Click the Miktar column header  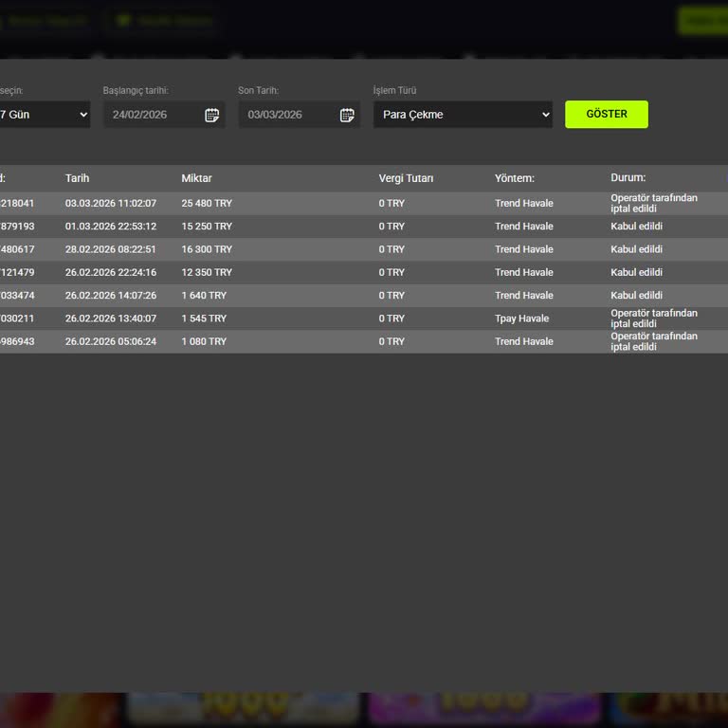tap(196, 178)
